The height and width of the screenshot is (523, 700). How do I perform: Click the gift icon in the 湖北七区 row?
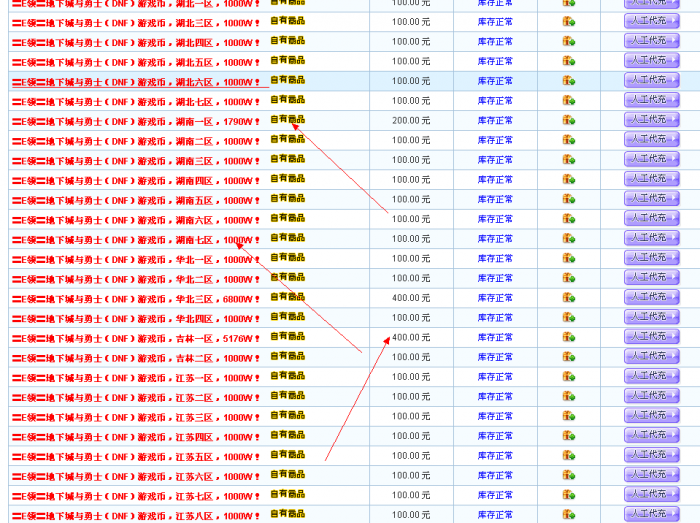click(x=568, y=100)
